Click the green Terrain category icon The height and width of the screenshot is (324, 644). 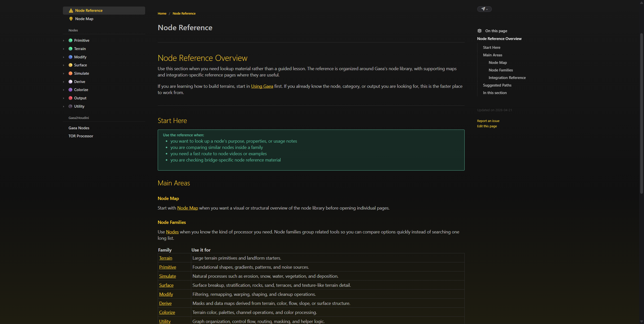[x=70, y=49]
